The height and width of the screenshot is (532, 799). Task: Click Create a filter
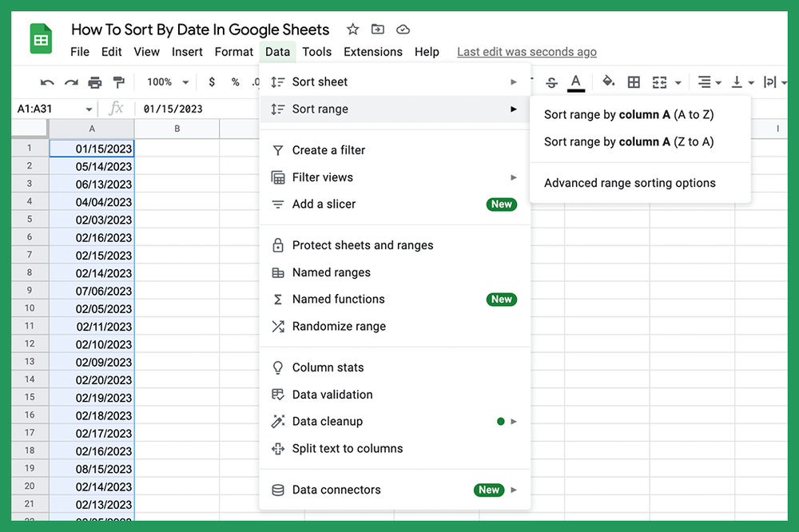click(x=395, y=150)
